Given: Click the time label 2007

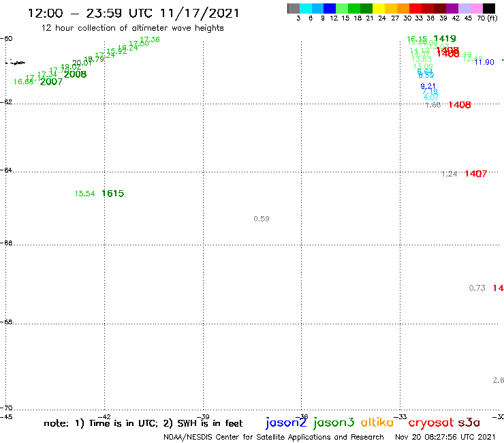Looking at the screenshot, I should pyautogui.click(x=51, y=82).
